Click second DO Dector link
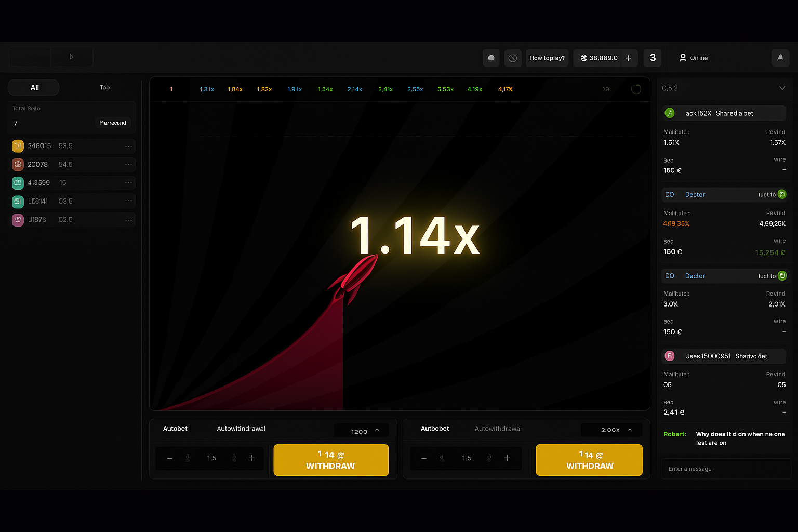Screen dimensions: 798x532 [x=685, y=276]
